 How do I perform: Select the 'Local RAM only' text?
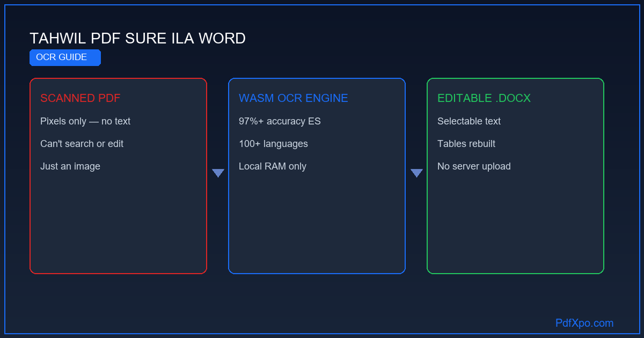pos(273,166)
